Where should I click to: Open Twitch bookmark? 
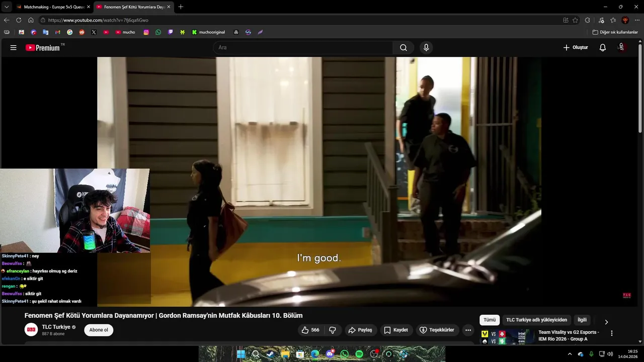pos(171,32)
